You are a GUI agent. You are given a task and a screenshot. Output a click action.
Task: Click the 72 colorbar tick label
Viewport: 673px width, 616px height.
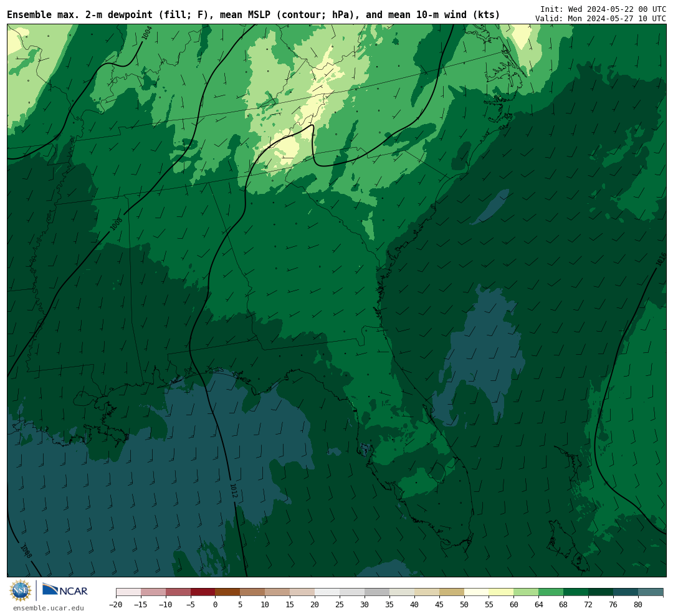(x=589, y=604)
